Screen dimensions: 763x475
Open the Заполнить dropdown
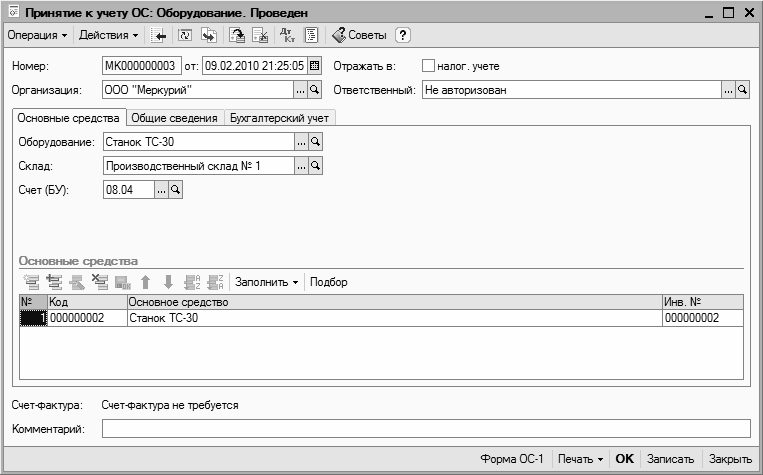click(x=267, y=282)
